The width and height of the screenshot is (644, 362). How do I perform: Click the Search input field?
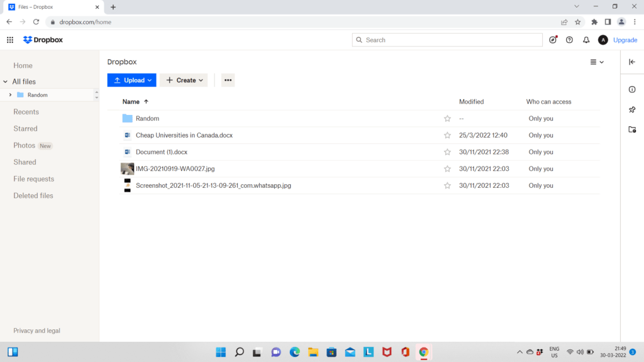pos(447,40)
